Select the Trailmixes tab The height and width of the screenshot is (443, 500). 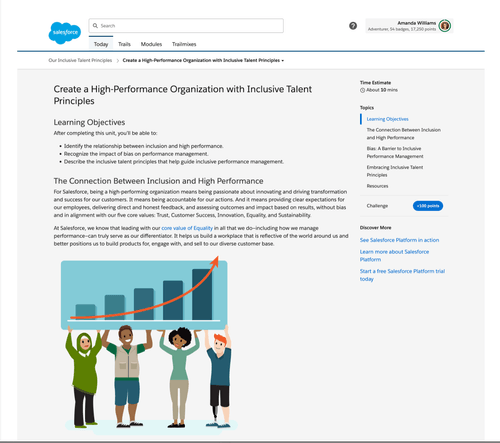pyautogui.click(x=184, y=44)
